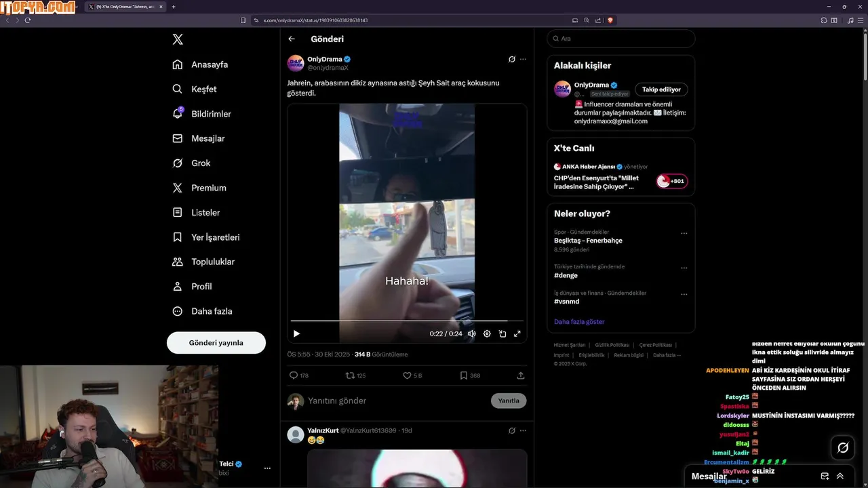Open more options for Beşiktaş – Fenerbahçe trend

click(x=684, y=233)
